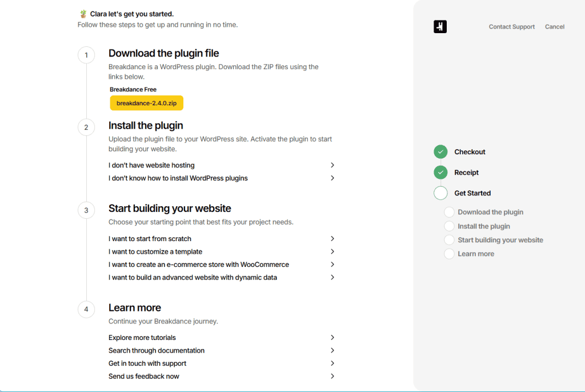This screenshot has height=392, width=585.
Task: Click step number 3 circle
Action: tap(86, 210)
